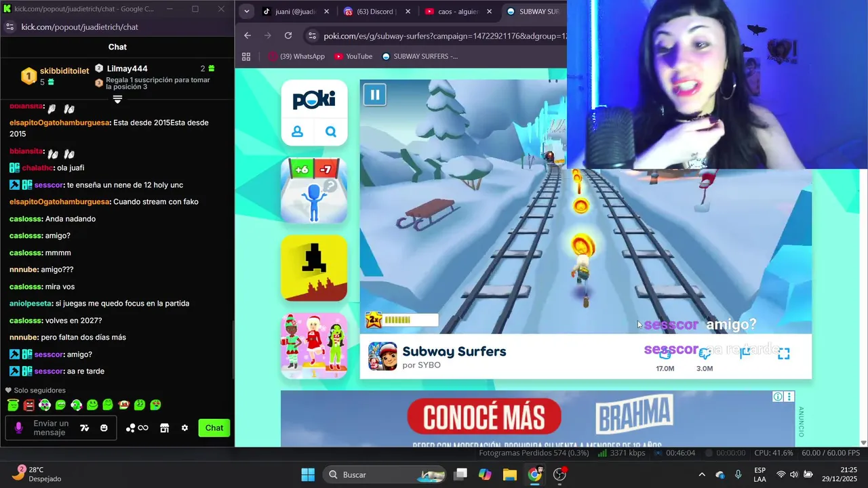The width and height of the screenshot is (868, 488).
Task: Close the juani TikTok tab
Action: [326, 12]
